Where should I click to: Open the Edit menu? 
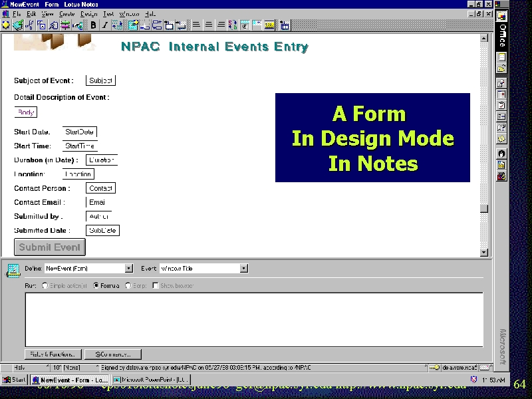point(31,14)
